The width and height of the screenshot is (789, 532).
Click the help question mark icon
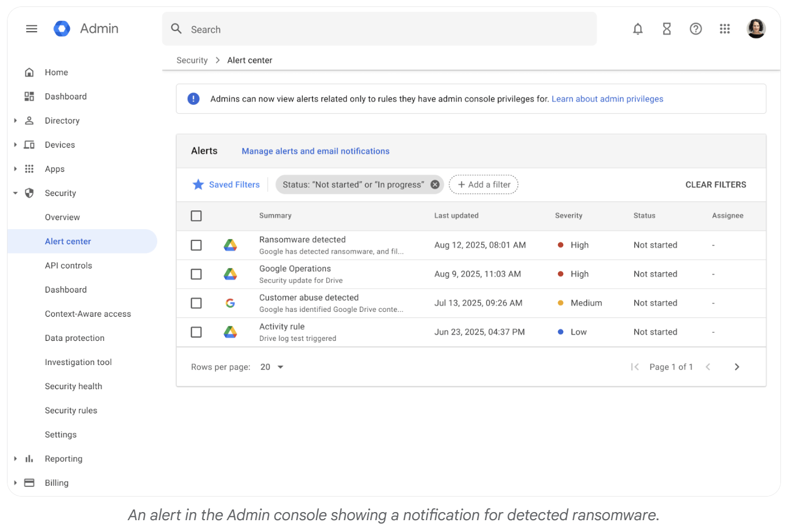coord(696,29)
